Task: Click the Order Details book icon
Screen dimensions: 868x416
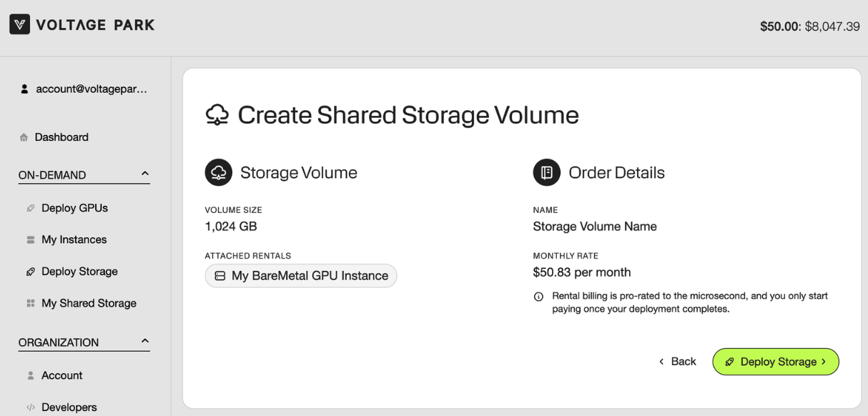Action: 546,172
